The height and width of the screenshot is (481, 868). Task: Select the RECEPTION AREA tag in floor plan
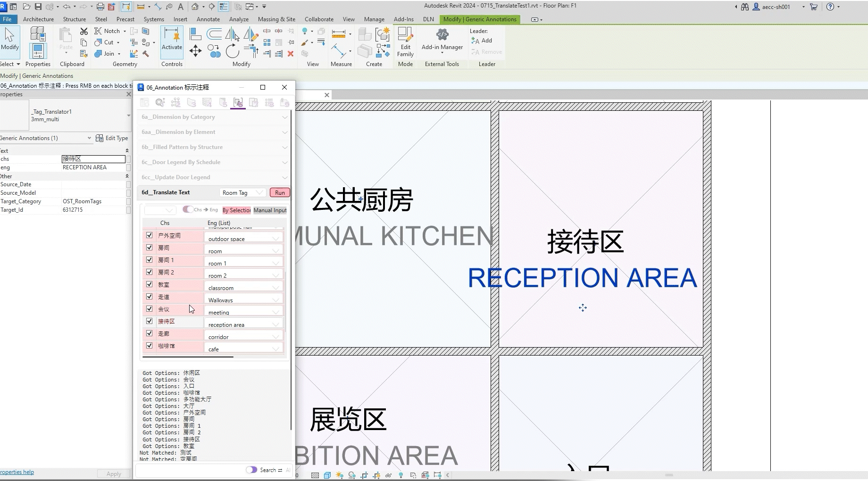pos(582,278)
